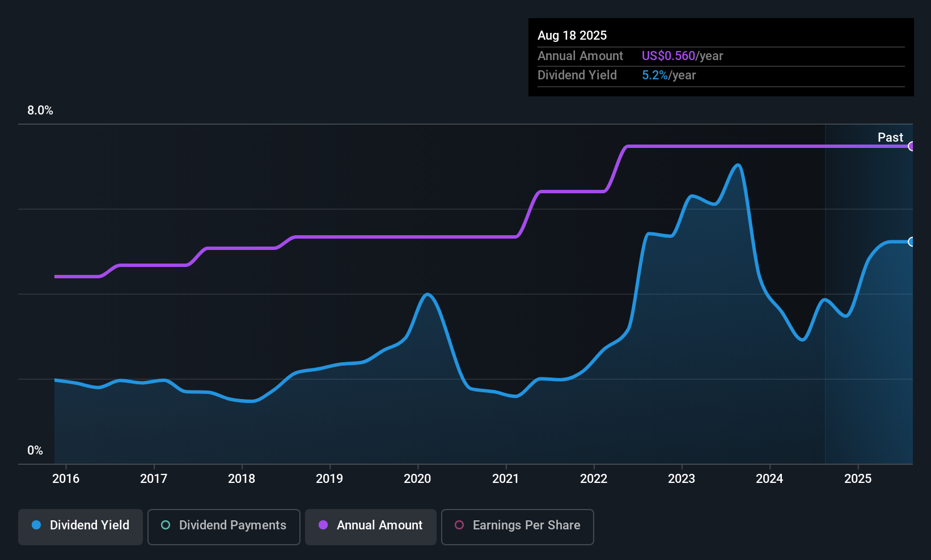The height and width of the screenshot is (560, 931).
Task: Select the 2018 x-axis year label
Action: pyautogui.click(x=242, y=479)
